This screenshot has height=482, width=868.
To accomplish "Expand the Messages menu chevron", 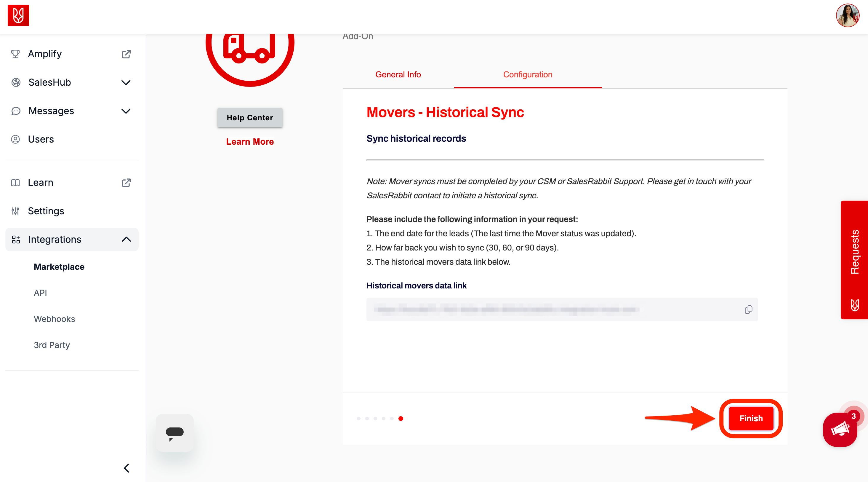I will click(126, 111).
